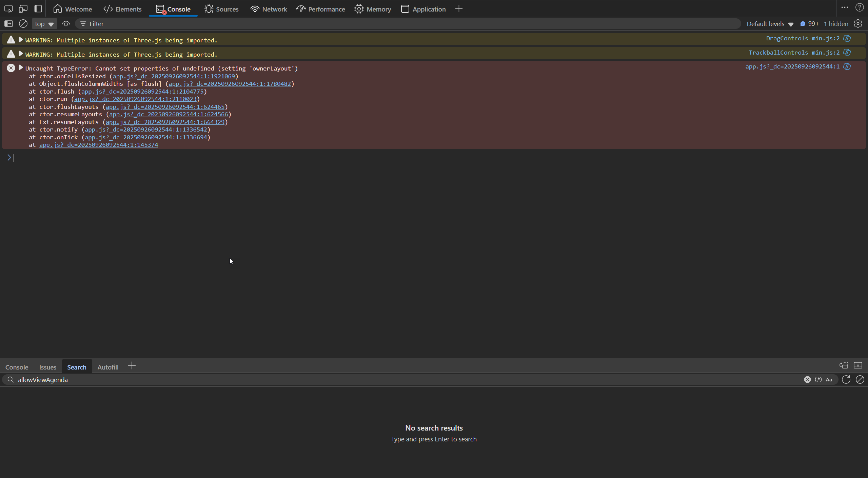Open the DragControls-min.js:2 source link
Image resolution: width=868 pixels, height=478 pixels.
(x=803, y=38)
